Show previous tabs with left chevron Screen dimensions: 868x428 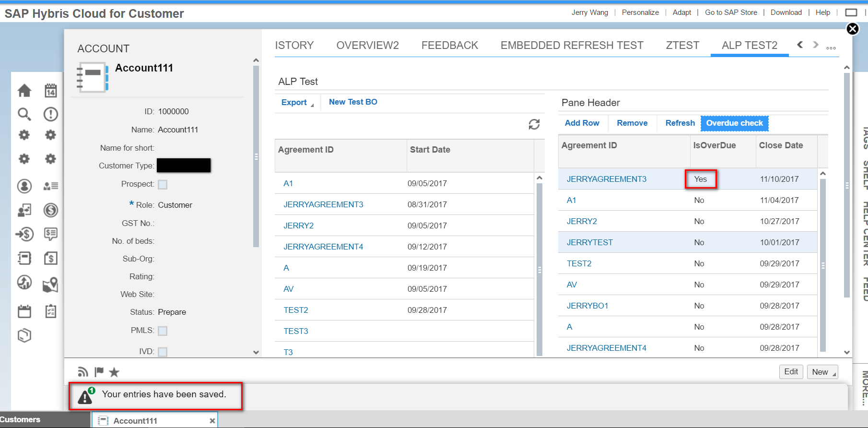pos(800,45)
